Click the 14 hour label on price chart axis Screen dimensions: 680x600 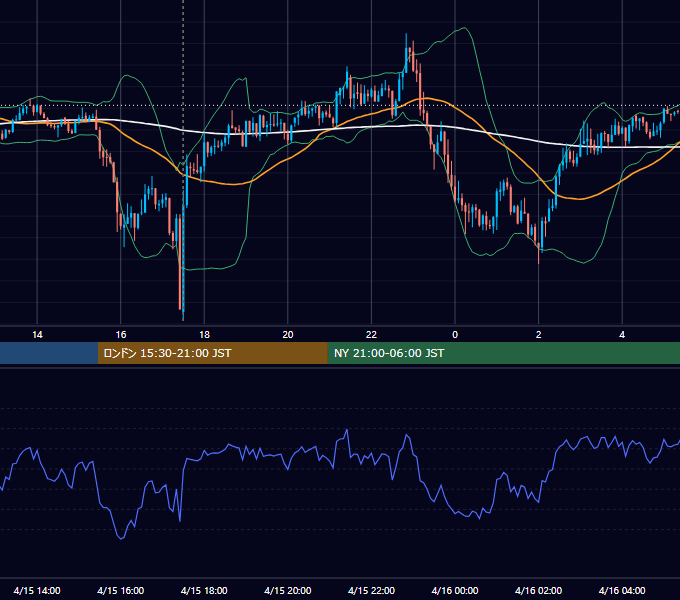pos(37,335)
